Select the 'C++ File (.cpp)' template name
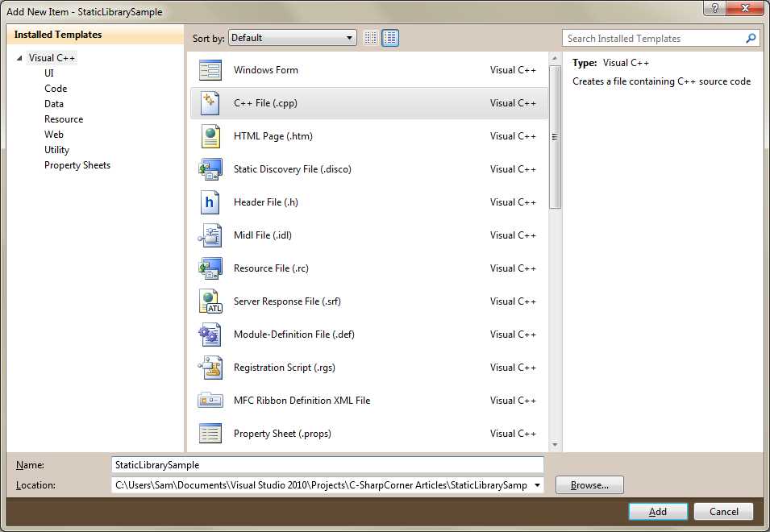 [x=265, y=103]
